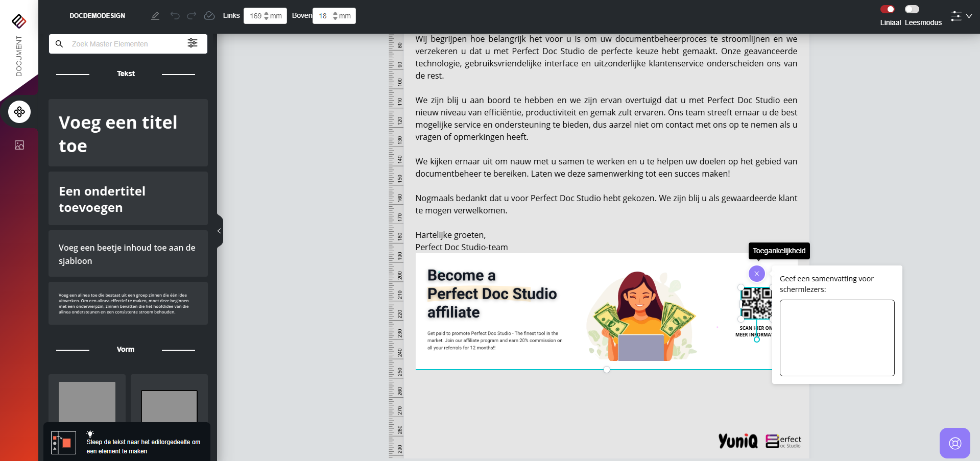
Task: Toggle the Liniaal ruler switch off
Action: (x=888, y=9)
